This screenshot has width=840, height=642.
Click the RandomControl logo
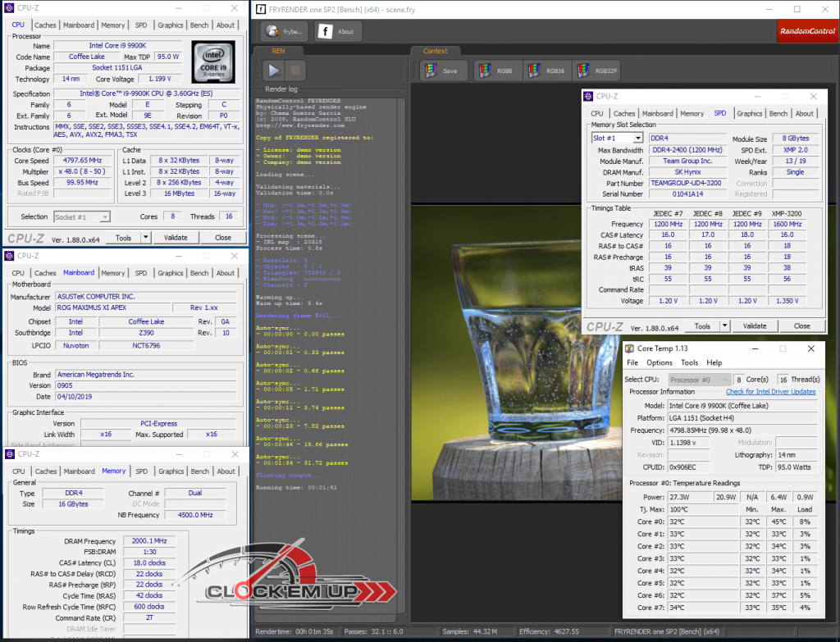point(807,31)
